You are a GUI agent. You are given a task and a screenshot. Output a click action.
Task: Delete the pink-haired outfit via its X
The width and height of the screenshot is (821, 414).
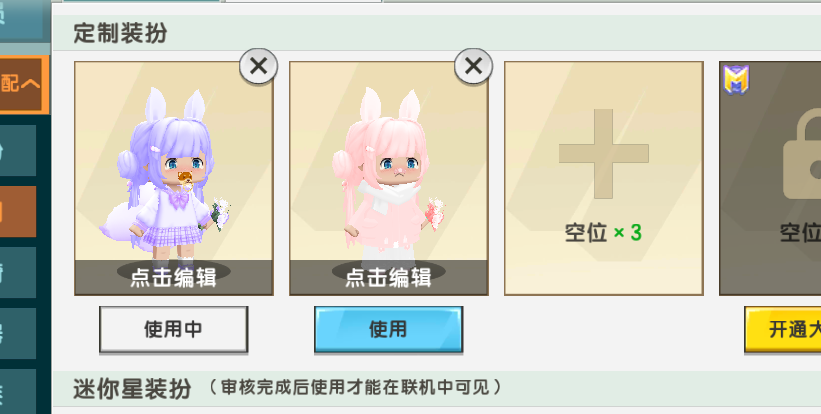[x=473, y=66]
